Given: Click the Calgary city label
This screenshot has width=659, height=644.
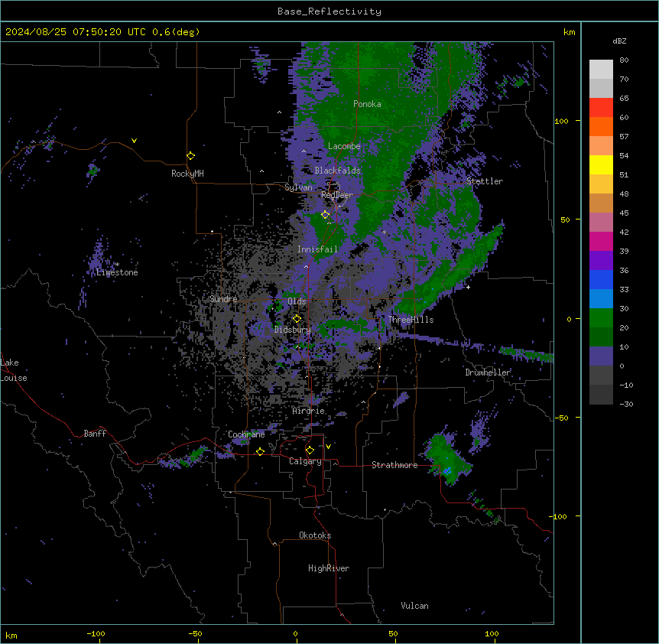Looking at the screenshot, I should click(306, 461).
